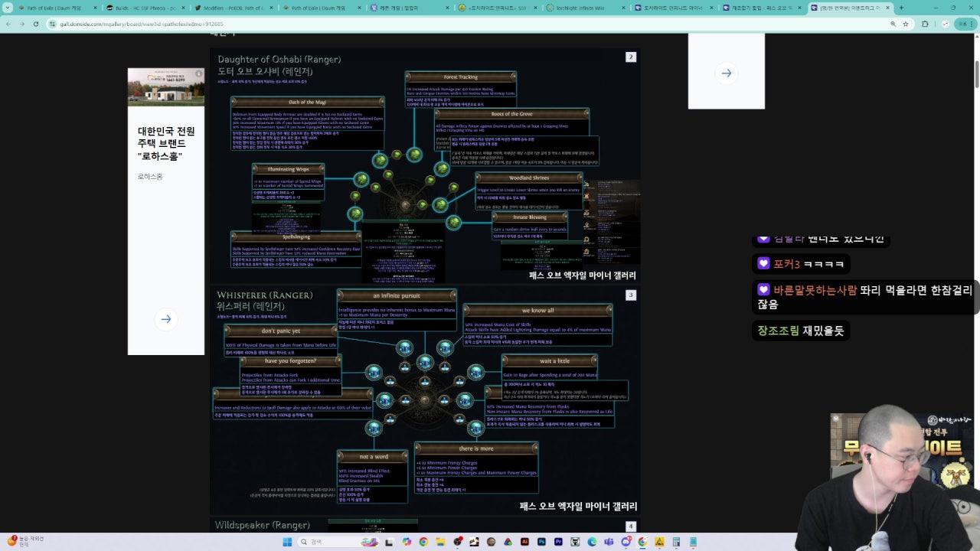Open Adobe Illustrator from the taskbar
980x551 pixels.
click(x=524, y=542)
